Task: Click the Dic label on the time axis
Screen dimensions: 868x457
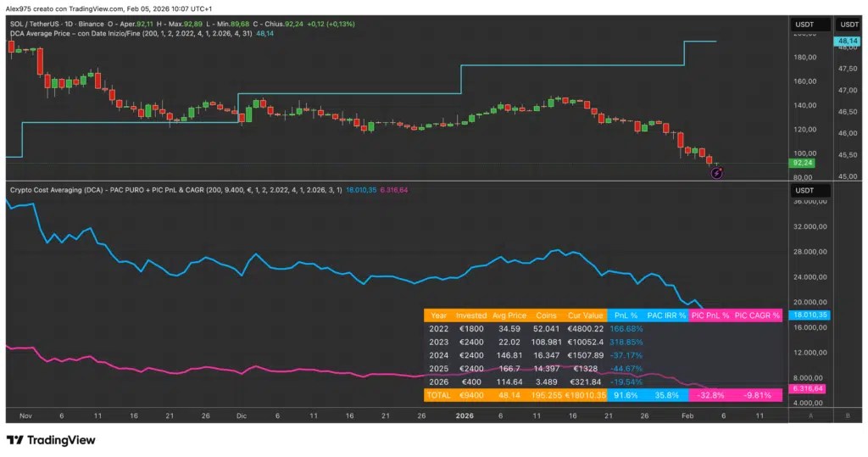Action: [x=241, y=415]
